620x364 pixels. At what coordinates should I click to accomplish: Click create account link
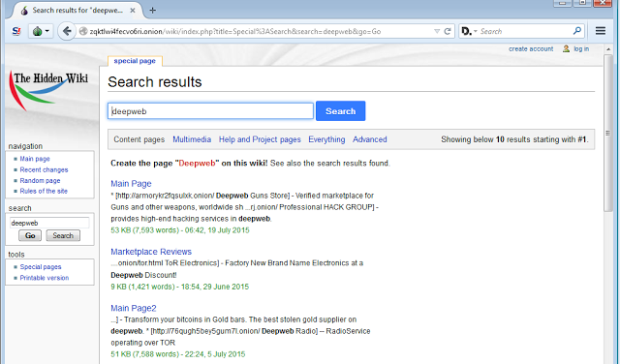tap(531, 49)
